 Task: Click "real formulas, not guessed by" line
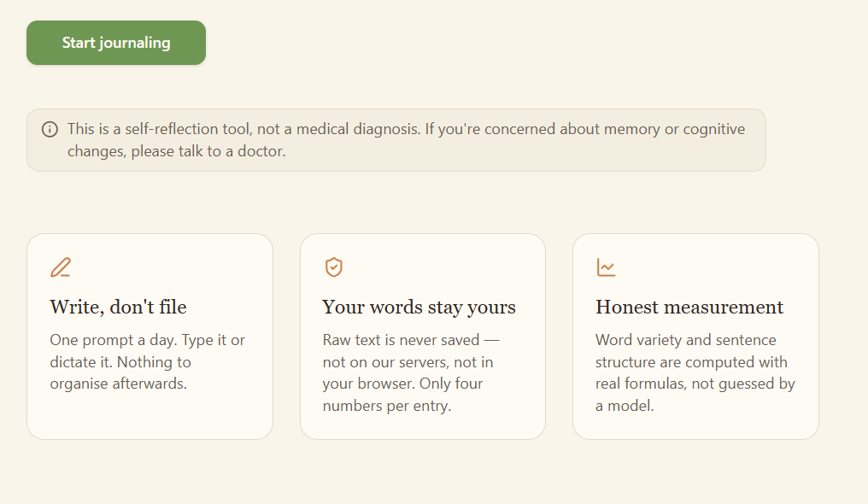coord(695,384)
